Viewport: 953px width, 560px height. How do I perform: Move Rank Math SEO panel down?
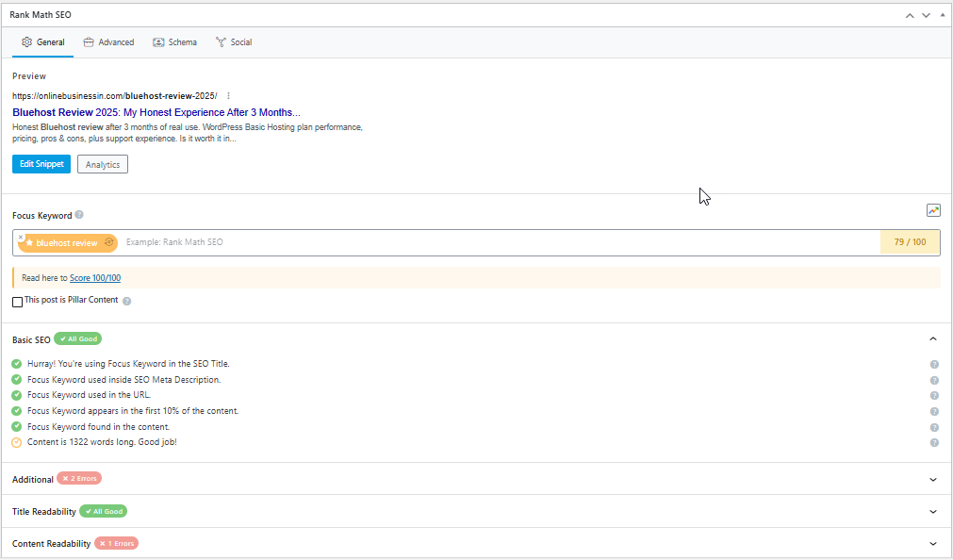pyautogui.click(x=926, y=15)
